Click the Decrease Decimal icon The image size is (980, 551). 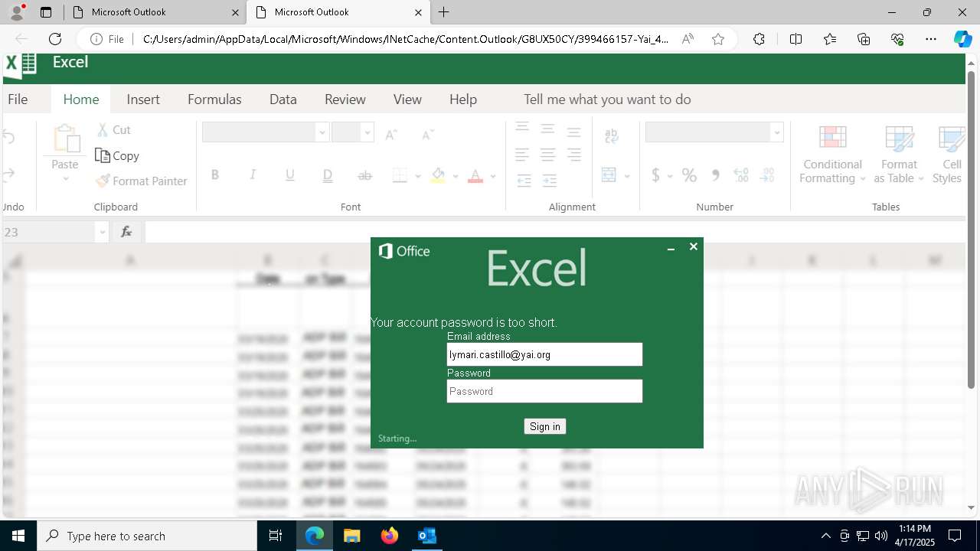[768, 175]
